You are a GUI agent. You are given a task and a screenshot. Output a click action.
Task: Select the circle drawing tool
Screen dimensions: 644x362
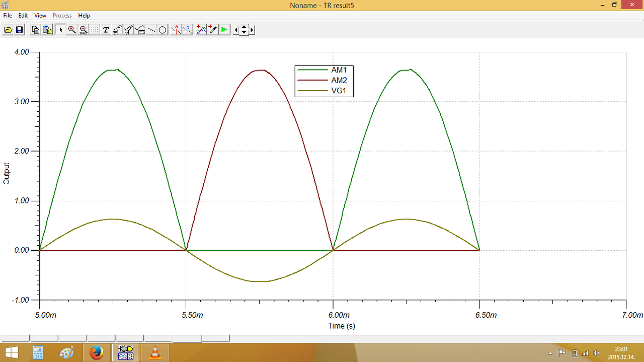click(x=163, y=30)
